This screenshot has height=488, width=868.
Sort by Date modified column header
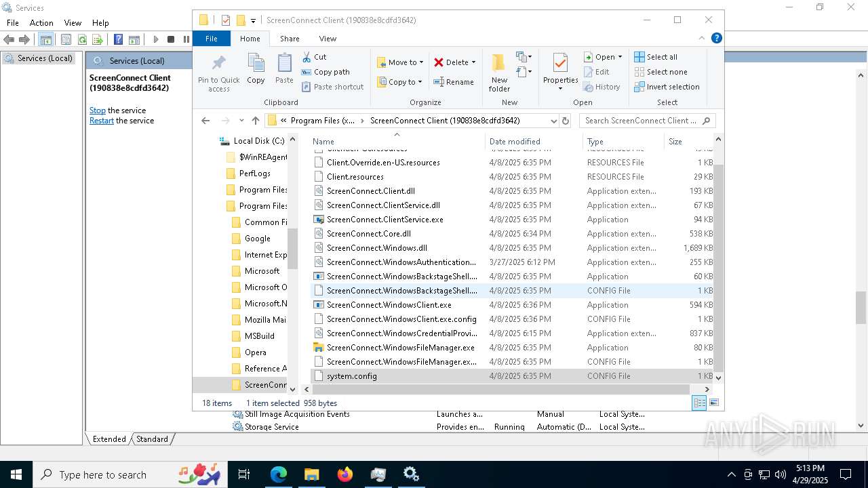click(534, 142)
